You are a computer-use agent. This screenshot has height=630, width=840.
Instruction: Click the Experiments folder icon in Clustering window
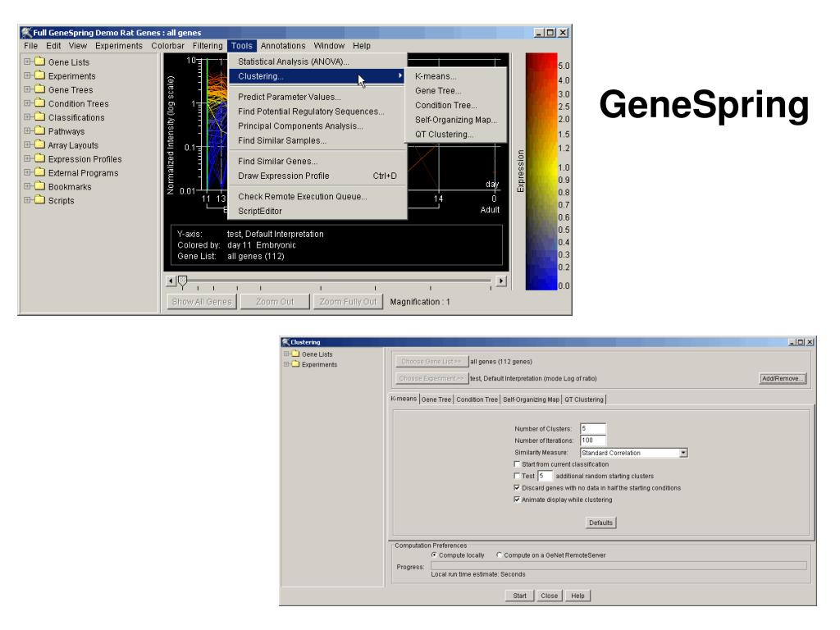click(295, 364)
